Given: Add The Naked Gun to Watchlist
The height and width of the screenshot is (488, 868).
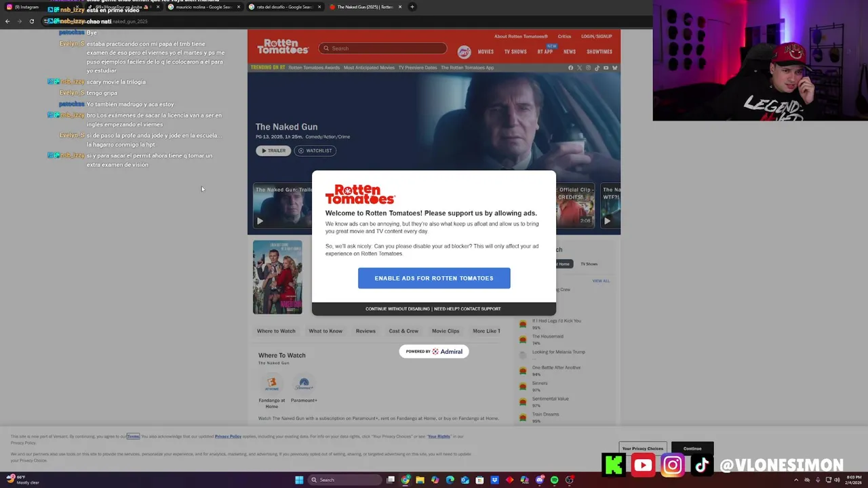Looking at the screenshot, I should (315, 150).
